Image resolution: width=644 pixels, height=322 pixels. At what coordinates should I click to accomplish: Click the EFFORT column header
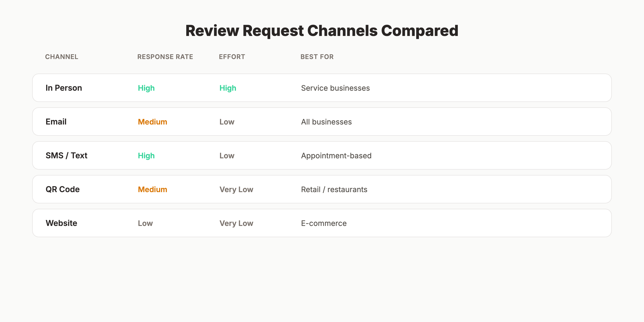[x=232, y=57]
